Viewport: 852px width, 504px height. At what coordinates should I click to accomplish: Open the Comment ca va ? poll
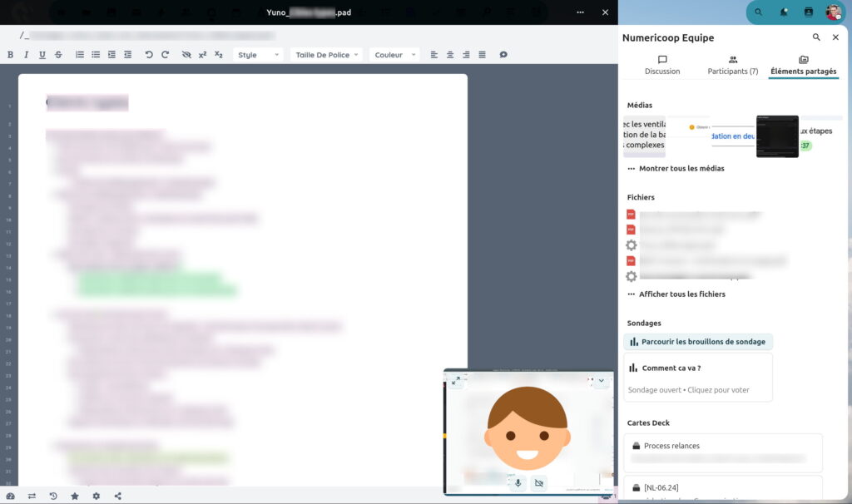(698, 378)
